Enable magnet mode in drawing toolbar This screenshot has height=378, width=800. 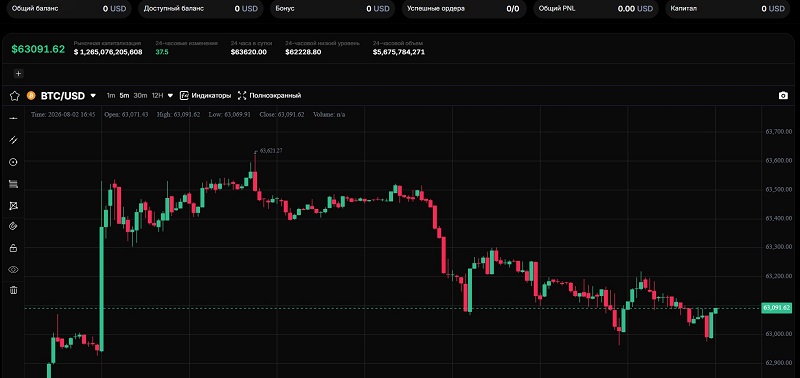point(13,226)
